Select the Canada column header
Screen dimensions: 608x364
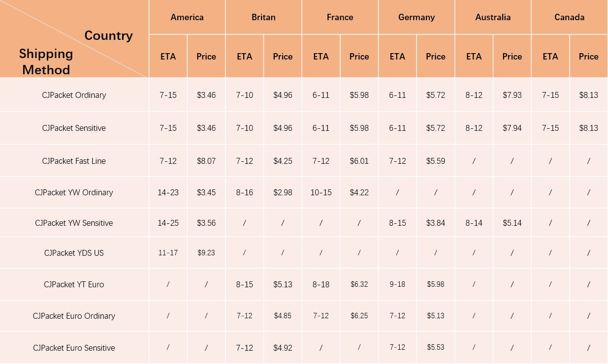[569, 17]
